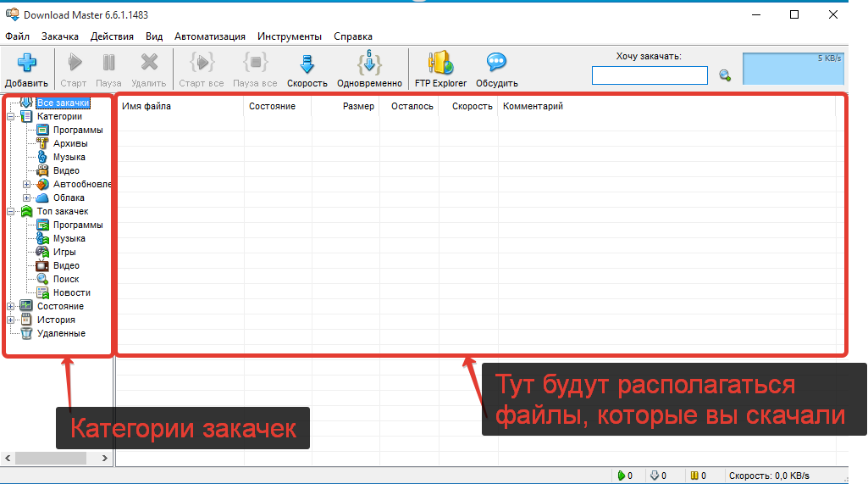The width and height of the screenshot is (868, 484).
Task: Click the Старт все toolbar icon
Action: (x=202, y=62)
